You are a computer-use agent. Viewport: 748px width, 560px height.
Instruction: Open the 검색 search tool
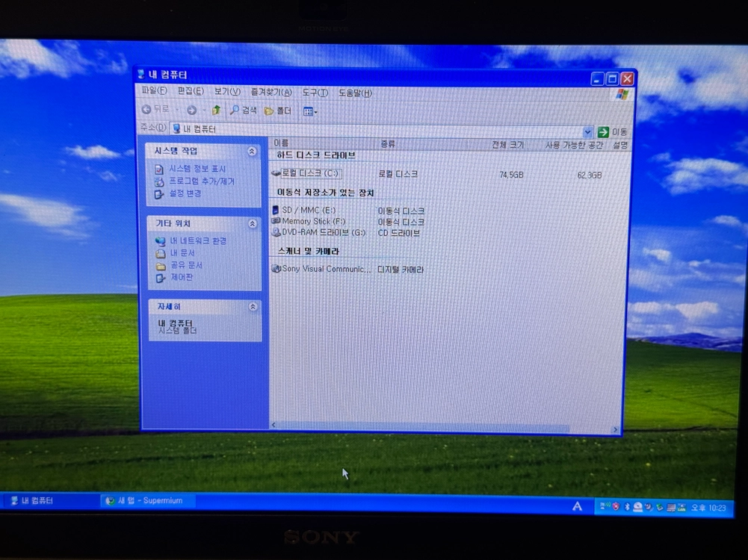click(244, 111)
